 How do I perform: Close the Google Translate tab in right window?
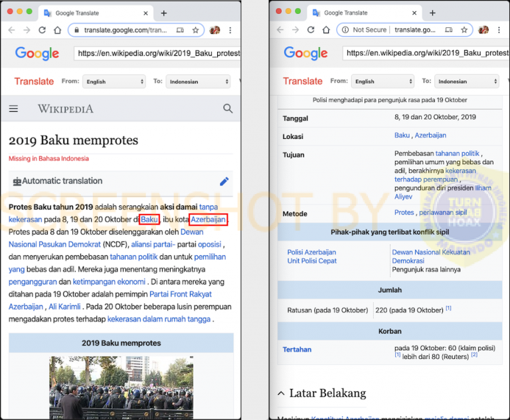click(x=414, y=13)
